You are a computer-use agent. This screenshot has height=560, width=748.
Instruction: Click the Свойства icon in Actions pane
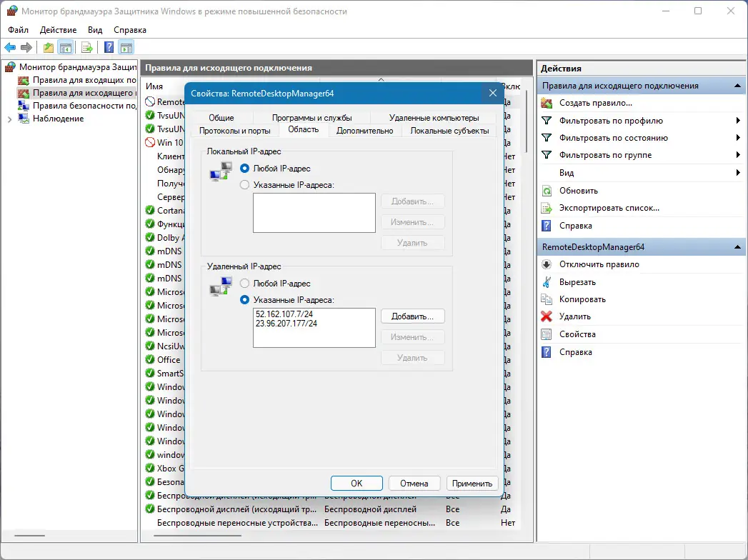point(547,334)
